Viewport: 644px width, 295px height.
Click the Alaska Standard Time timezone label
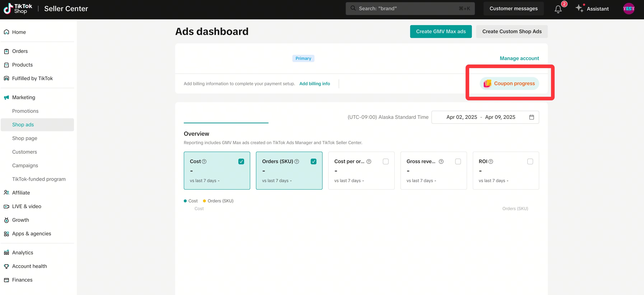pos(388,117)
